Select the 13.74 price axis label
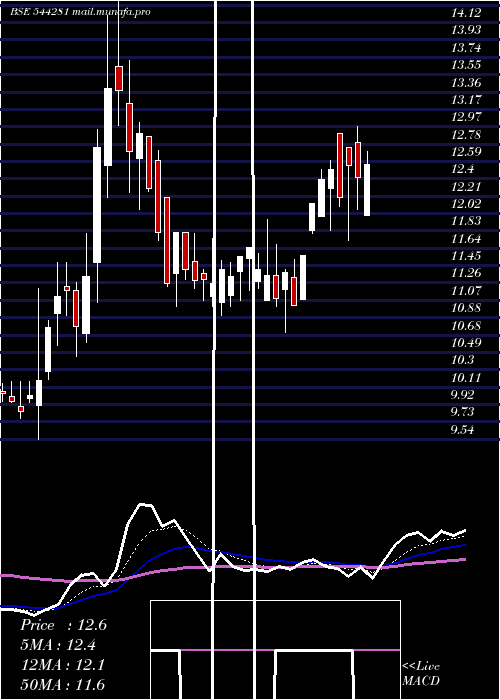Viewport: 500px width, 700px height. tap(466, 47)
